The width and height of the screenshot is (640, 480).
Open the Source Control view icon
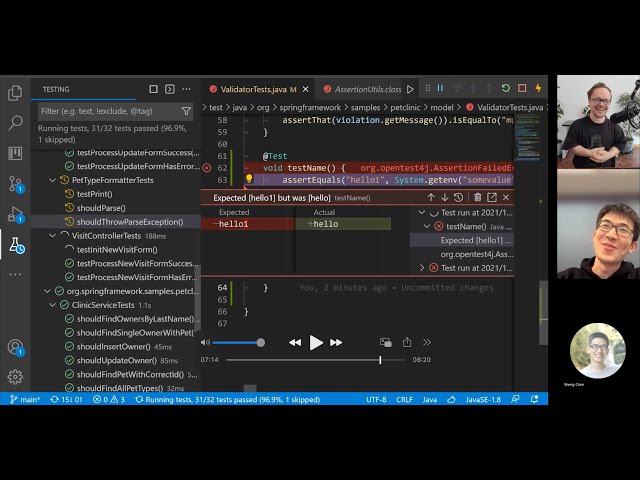click(x=16, y=184)
